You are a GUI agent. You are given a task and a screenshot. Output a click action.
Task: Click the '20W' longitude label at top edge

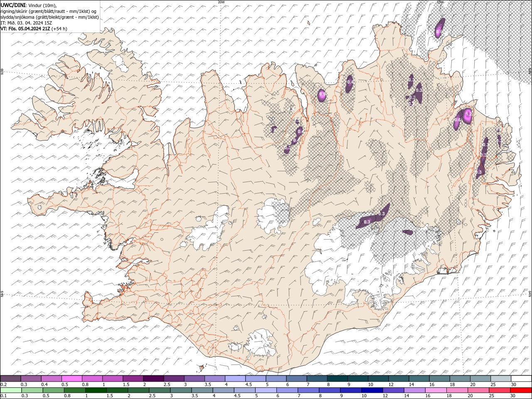(x=222, y=2)
